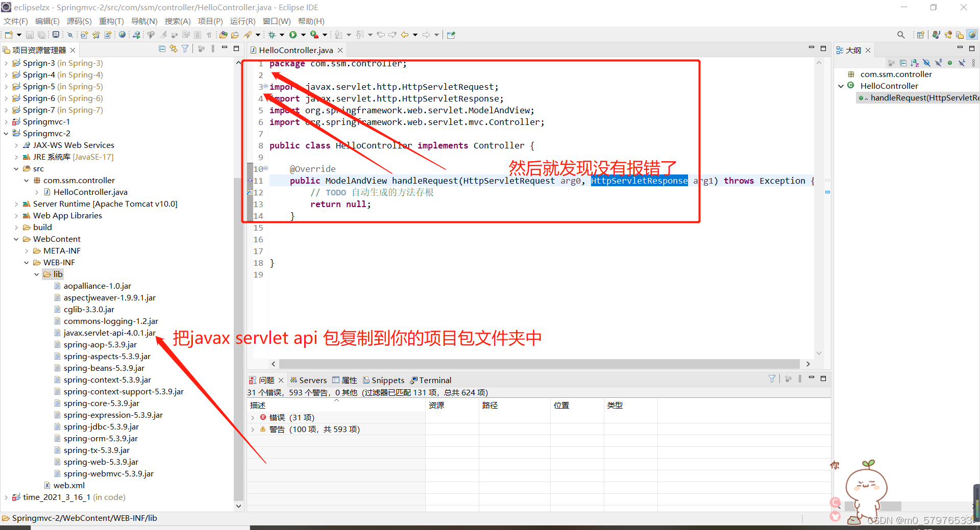Viewport: 980px width, 530px height.
Task: Click the Open Perspective icon
Action: click(x=921, y=35)
